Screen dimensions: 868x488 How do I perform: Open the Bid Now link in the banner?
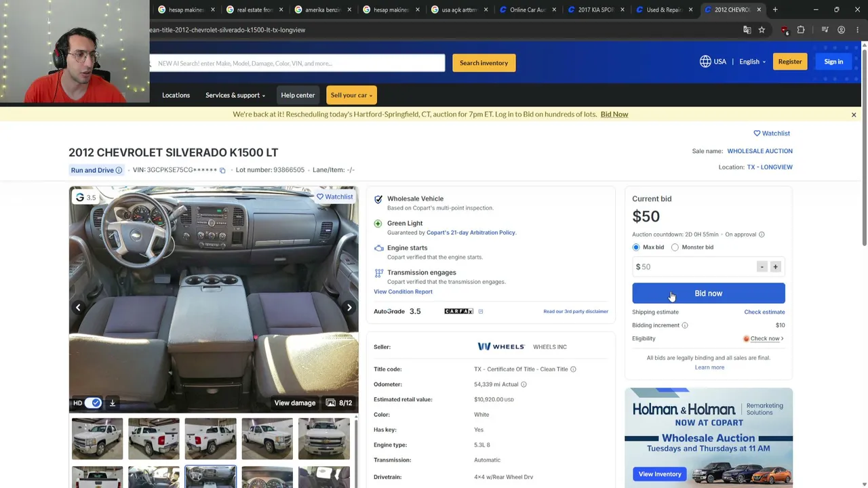click(614, 115)
